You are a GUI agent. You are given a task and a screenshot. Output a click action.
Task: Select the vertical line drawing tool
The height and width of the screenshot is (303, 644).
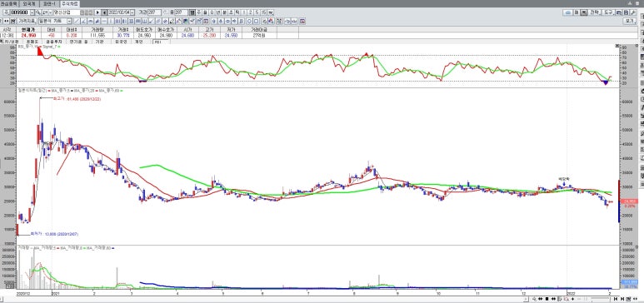coord(111,21)
